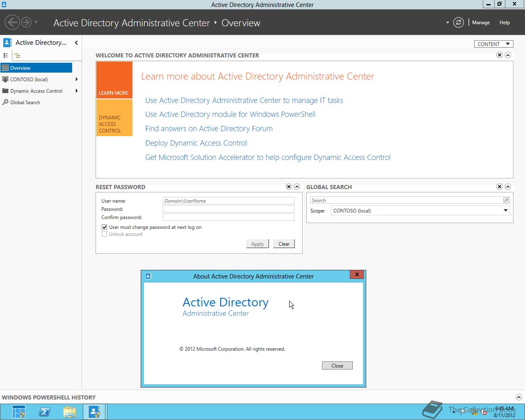Click the Refresh icon in header
The height and width of the screenshot is (420, 525).
(459, 23)
